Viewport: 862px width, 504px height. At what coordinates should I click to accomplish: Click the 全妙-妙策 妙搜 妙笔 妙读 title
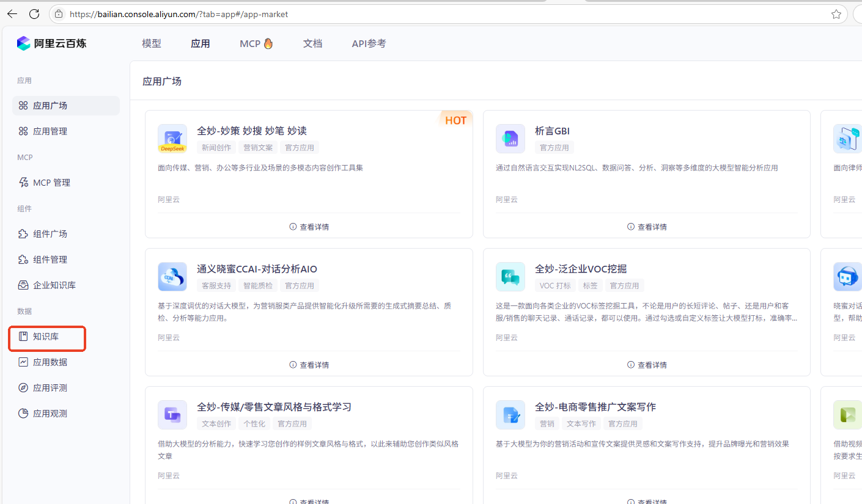coord(252,131)
